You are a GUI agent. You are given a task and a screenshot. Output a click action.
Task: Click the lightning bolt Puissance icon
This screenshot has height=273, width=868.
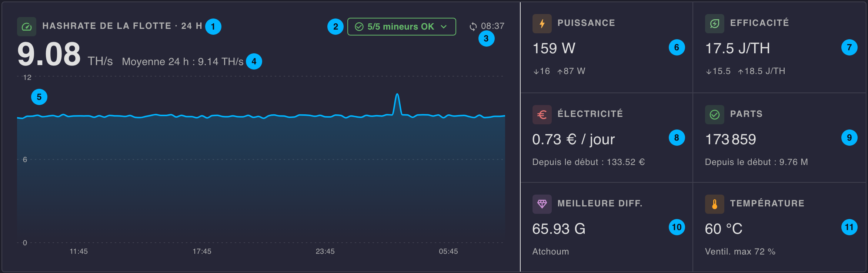(542, 24)
